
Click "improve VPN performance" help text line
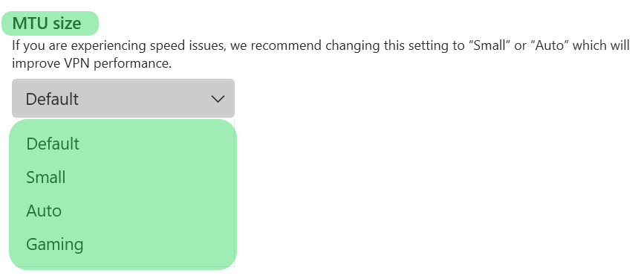click(x=91, y=64)
